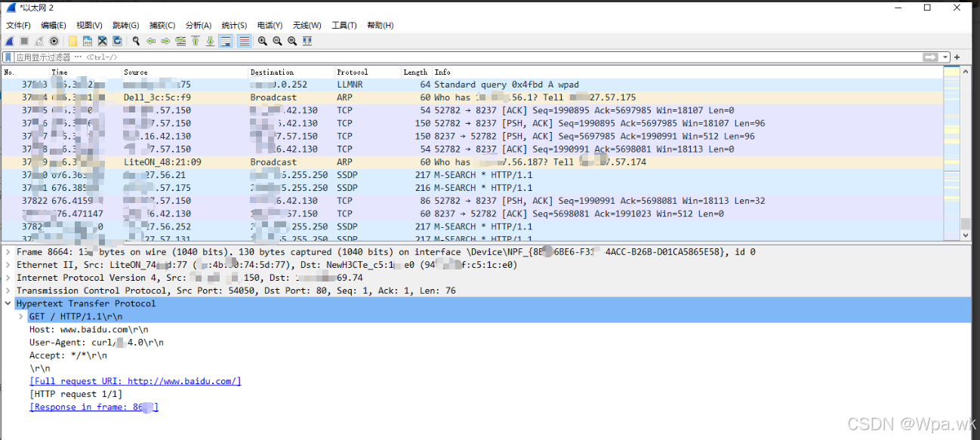
Task: Jump to last packet icon
Action: pos(210,41)
